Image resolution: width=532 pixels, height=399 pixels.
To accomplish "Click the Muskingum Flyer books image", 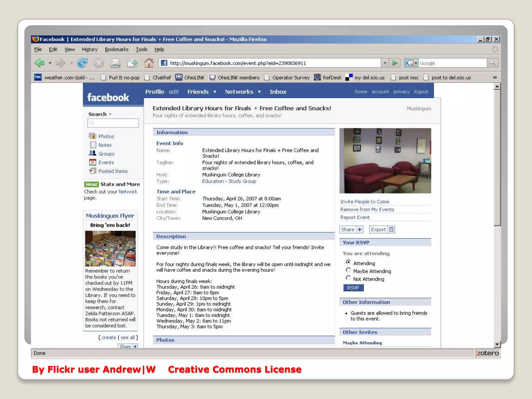I will click(110, 248).
